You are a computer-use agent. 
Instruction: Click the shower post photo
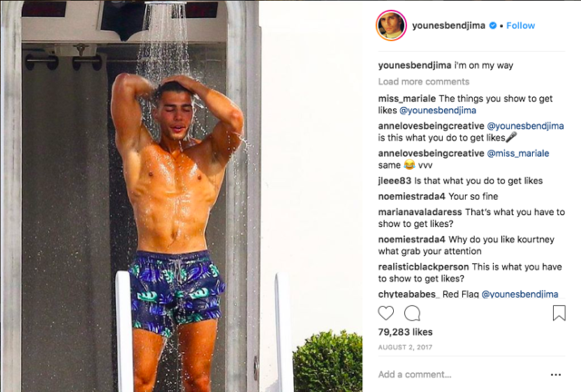click(x=182, y=196)
